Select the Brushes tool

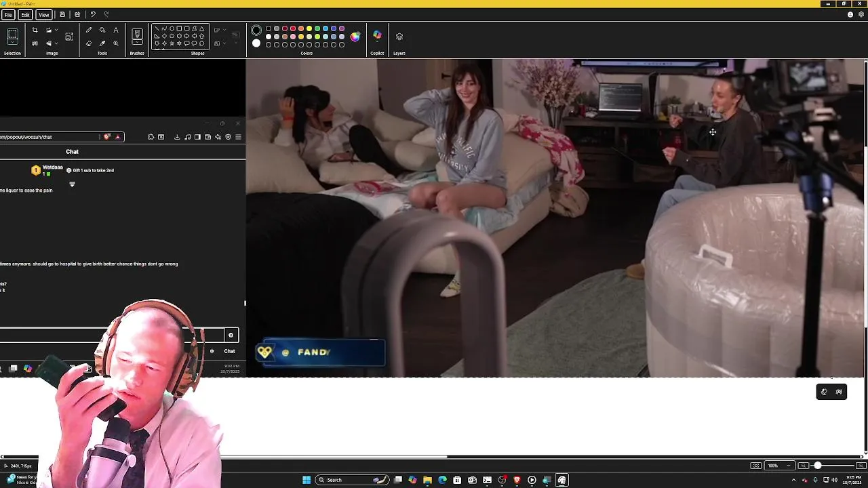137,33
